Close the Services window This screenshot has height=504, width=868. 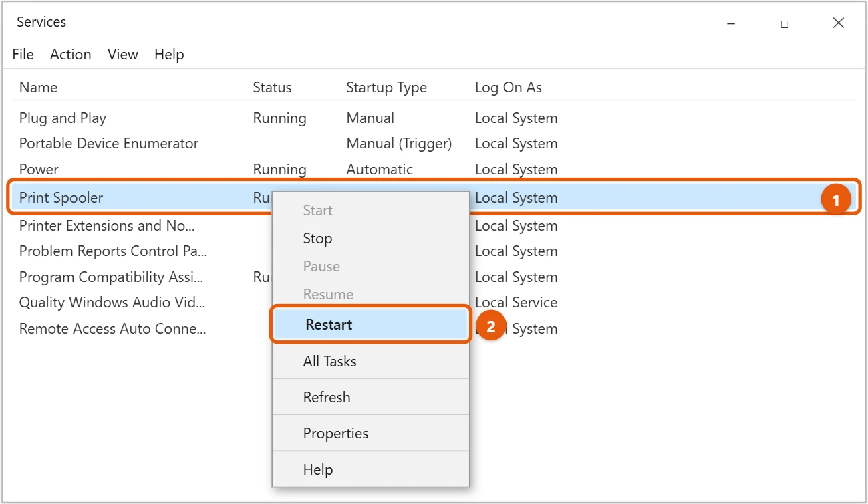coord(839,23)
